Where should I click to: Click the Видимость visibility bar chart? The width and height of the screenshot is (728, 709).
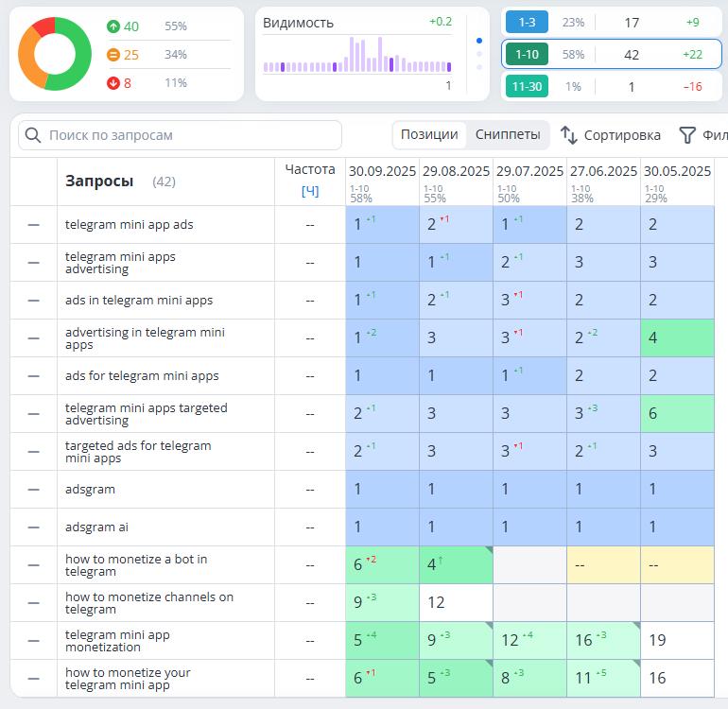[356, 57]
